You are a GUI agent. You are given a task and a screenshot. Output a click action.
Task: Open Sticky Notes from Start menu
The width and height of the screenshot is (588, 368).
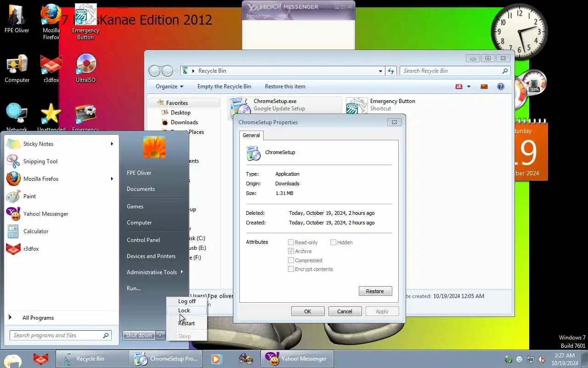click(x=60, y=144)
